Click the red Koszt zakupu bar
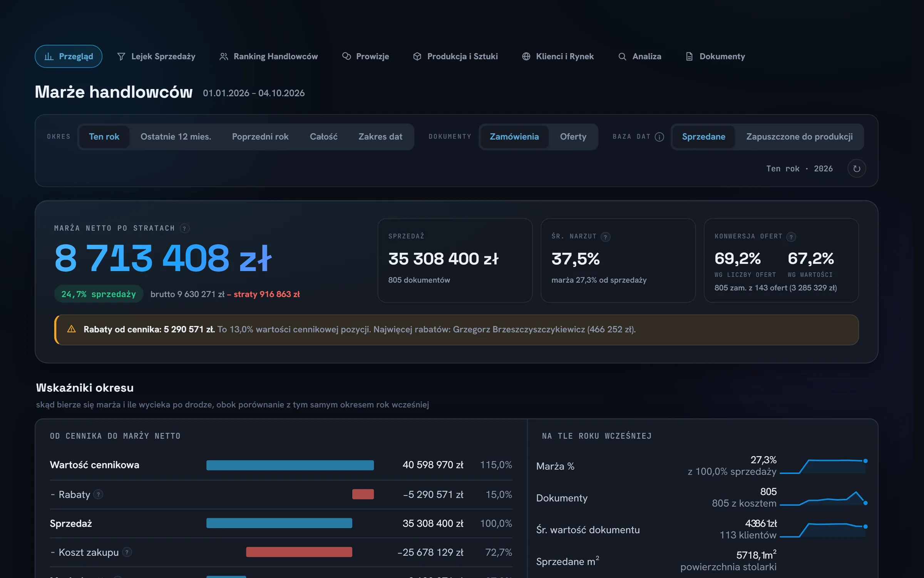The width and height of the screenshot is (924, 578). click(299, 552)
